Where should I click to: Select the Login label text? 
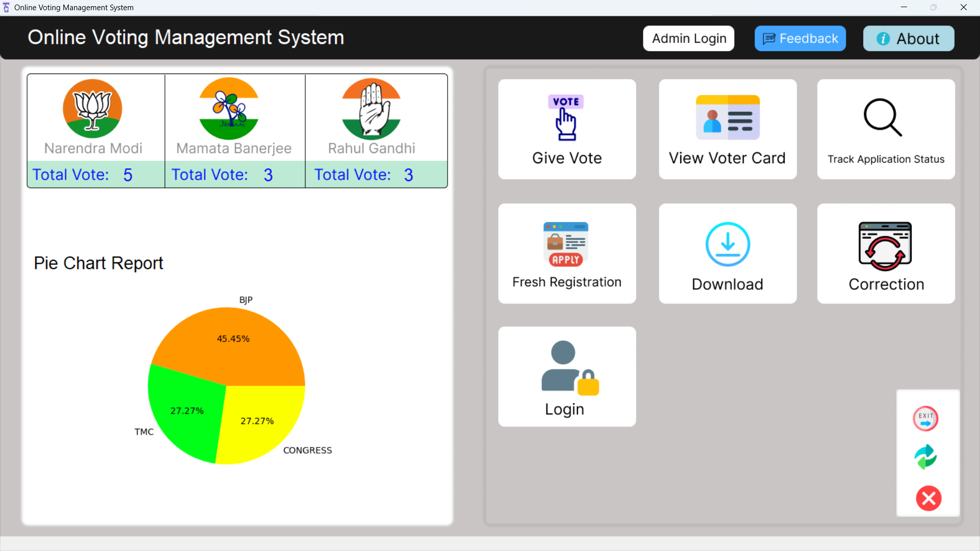[x=564, y=409]
